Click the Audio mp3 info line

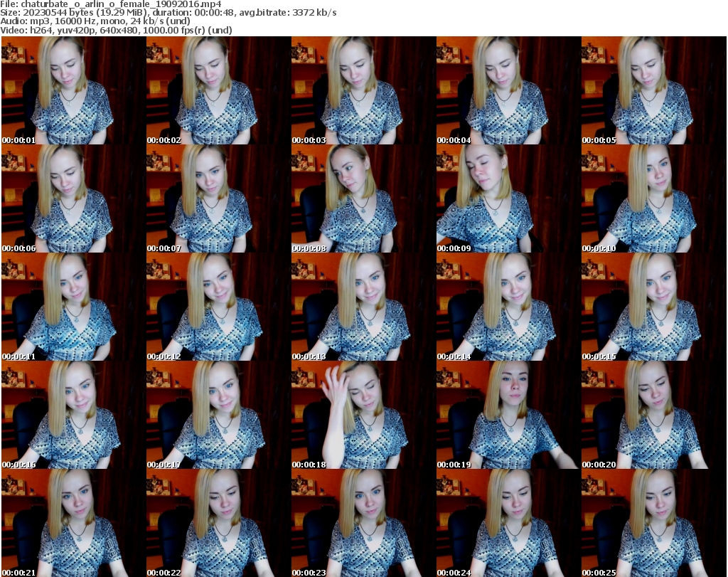pos(95,21)
